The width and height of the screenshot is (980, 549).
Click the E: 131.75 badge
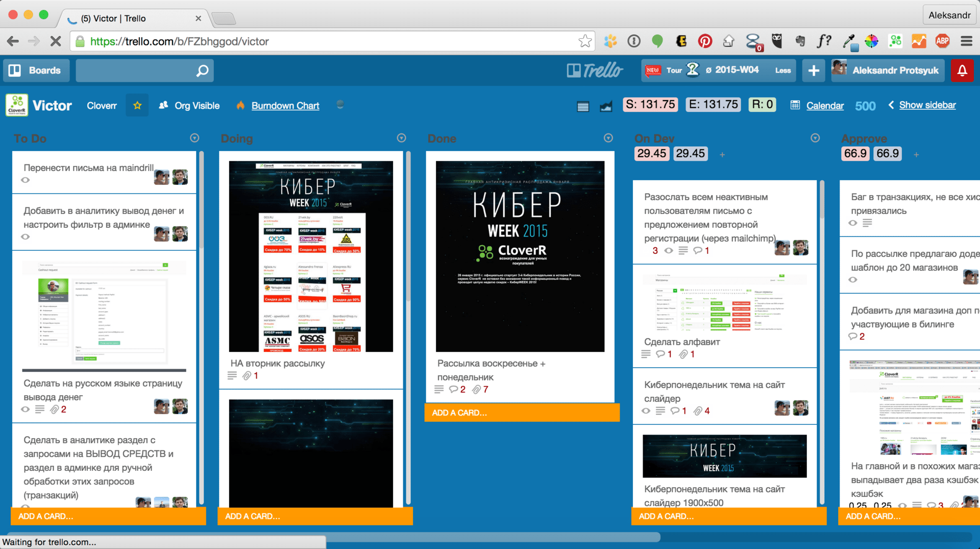[714, 105]
